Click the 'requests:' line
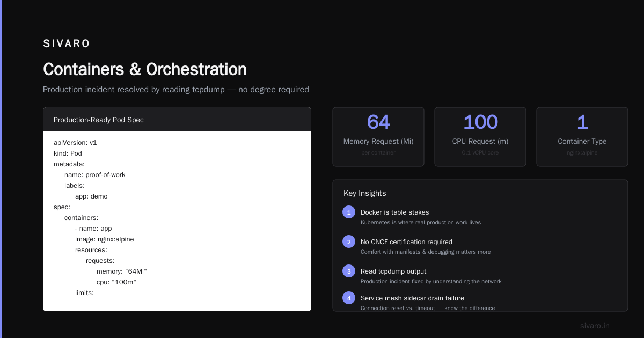This screenshot has width=644, height=338. point(100,261)
